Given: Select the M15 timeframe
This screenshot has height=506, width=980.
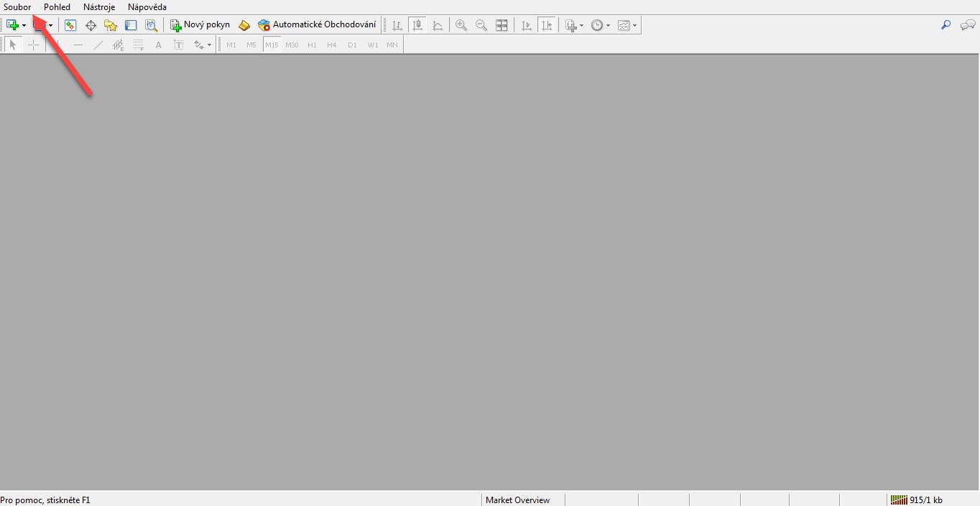Looking at the screenshot, I should click(x=272, y=45).
